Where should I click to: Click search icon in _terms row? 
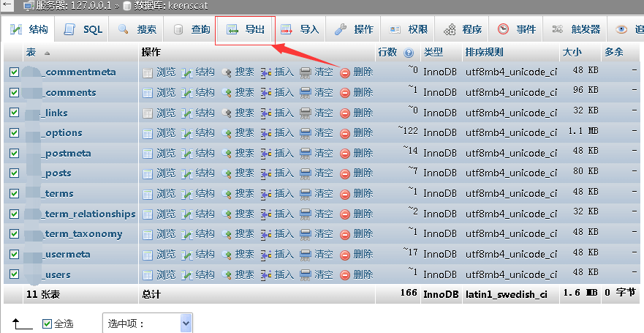point(227,195)
